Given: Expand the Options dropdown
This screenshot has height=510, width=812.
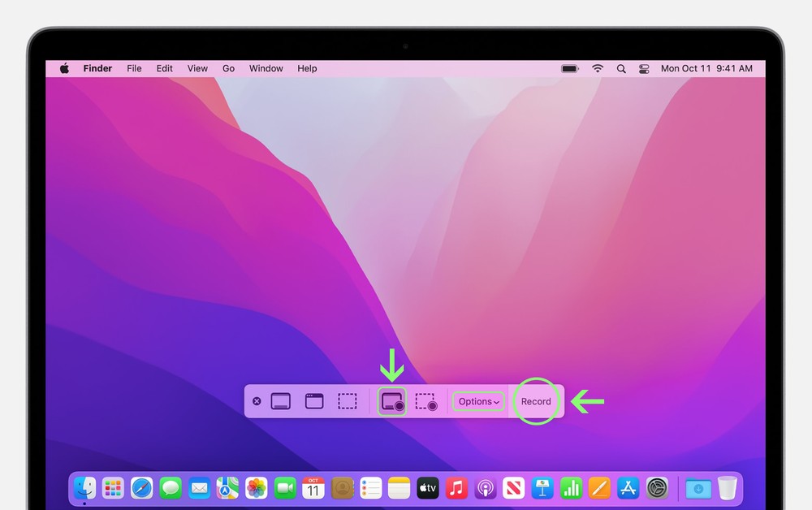Looking at the screenshot, I should pyautogui.click(x=478, y=401).
